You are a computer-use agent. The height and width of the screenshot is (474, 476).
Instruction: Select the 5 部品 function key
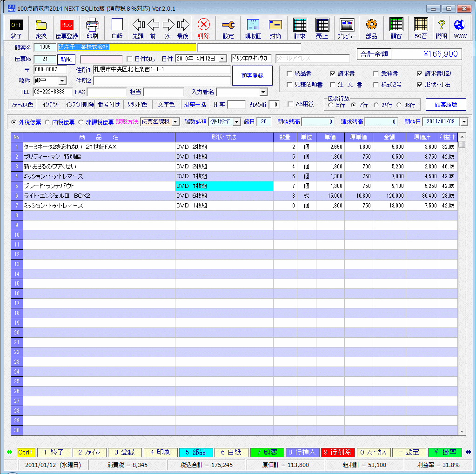click(x=196, y=452)
